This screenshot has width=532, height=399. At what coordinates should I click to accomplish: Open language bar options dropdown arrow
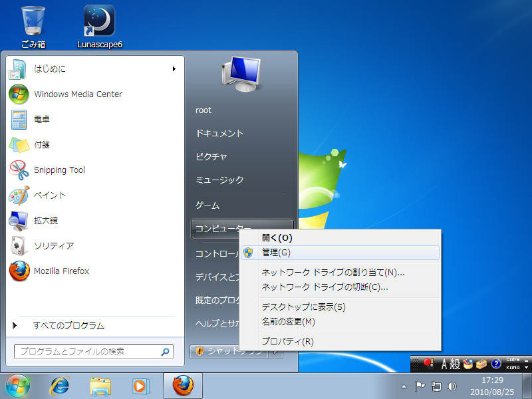click(x=526, y=368)
